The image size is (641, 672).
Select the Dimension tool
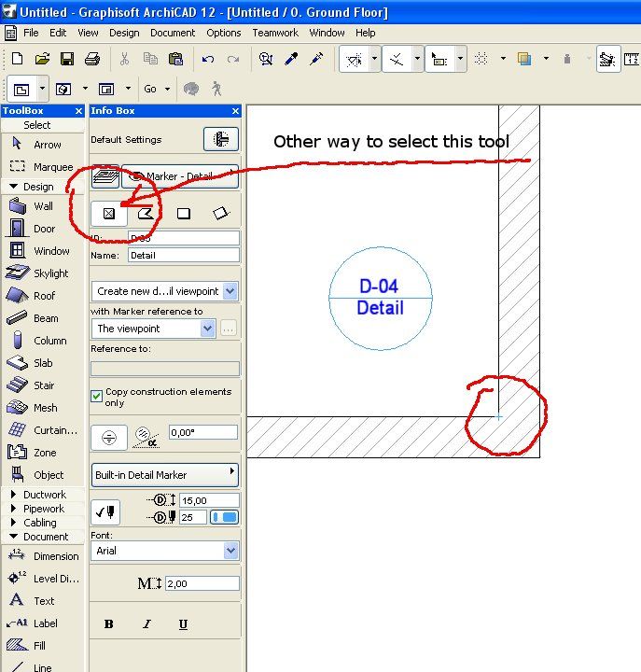point(42,556)
